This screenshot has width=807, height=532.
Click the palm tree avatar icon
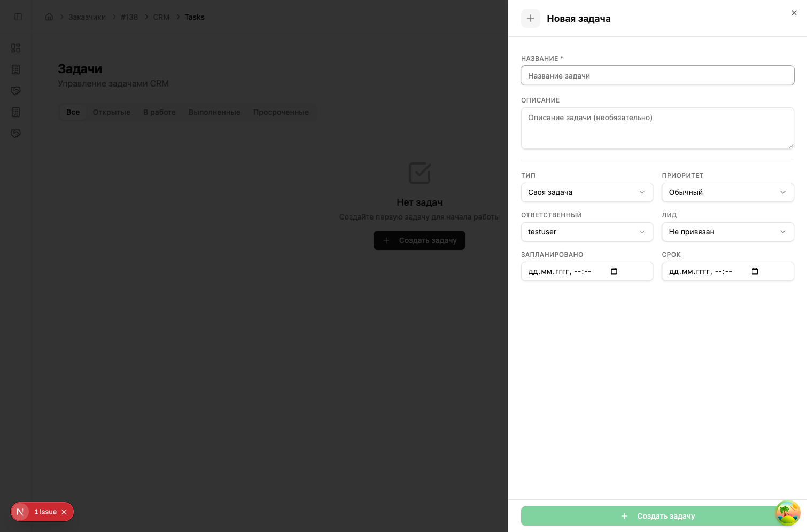pos(787,513)
